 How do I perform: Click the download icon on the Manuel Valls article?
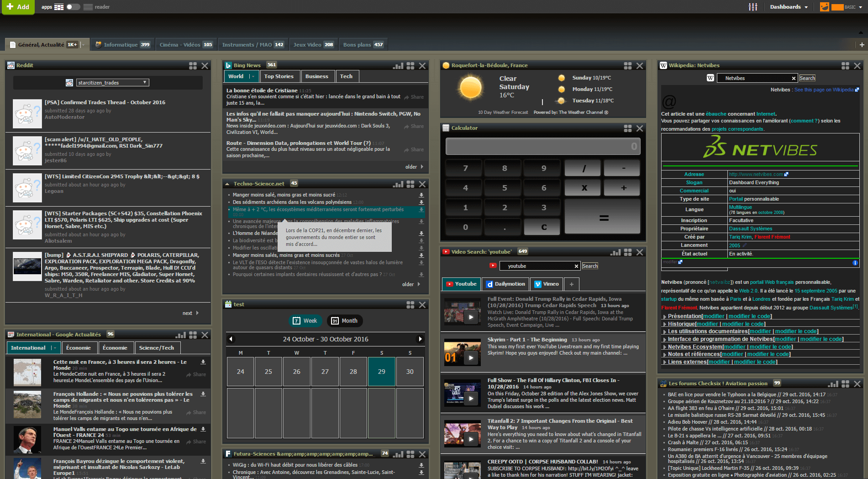[202, 430]
